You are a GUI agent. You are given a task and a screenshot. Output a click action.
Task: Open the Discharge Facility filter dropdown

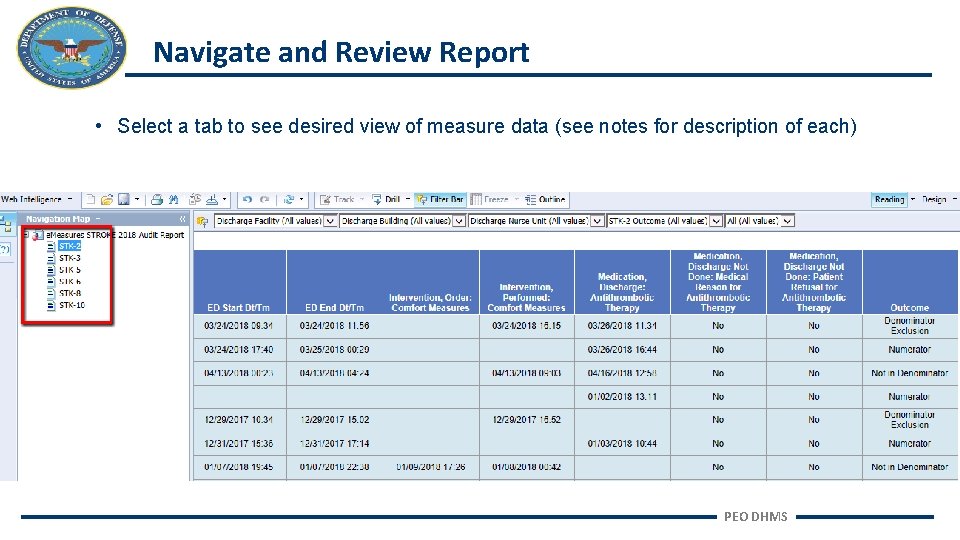pyautogui.click(x=330, y=221)
